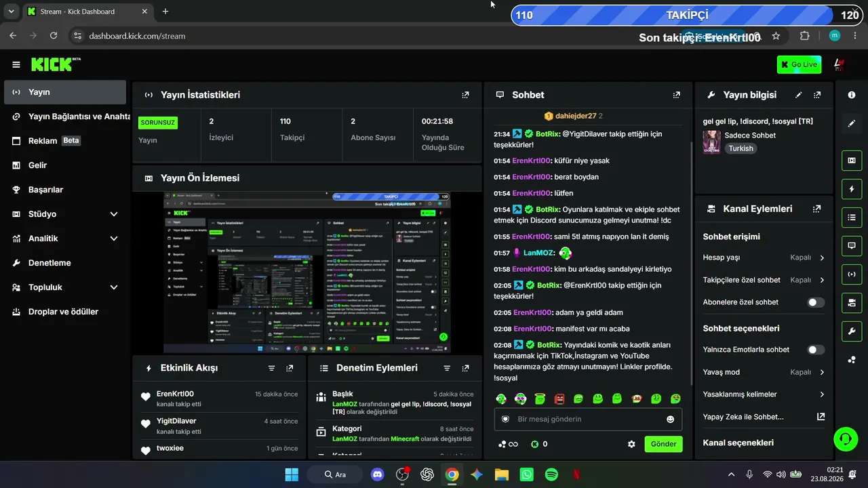Screen dimensions: 868x488
Task: Open the hamburger menu beside the Kick logo
Action: tap(16, 64)
